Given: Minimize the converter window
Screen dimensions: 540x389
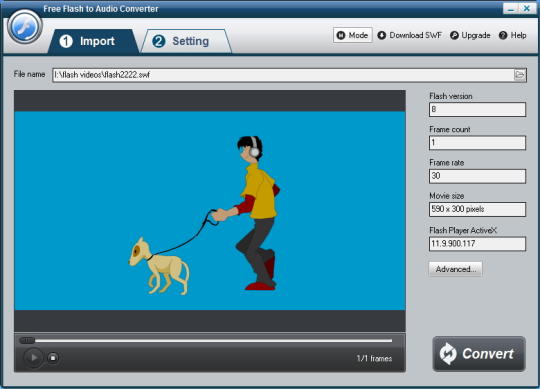Looking at the screenshot, I should 511,8.
